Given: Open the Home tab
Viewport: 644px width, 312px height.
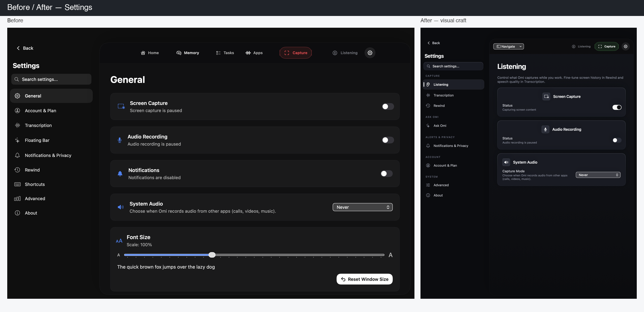Looking at the screenshot, I should (x=150, y=53).
